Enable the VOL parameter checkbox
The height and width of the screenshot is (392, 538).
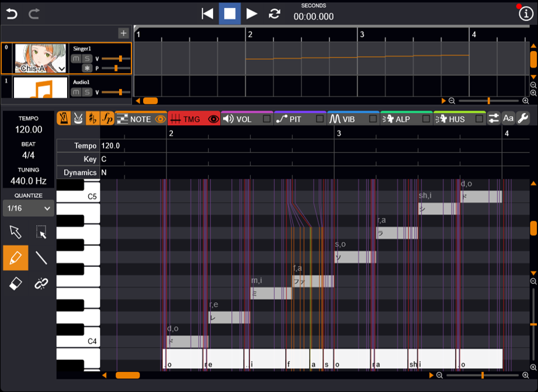click(266, 119)
